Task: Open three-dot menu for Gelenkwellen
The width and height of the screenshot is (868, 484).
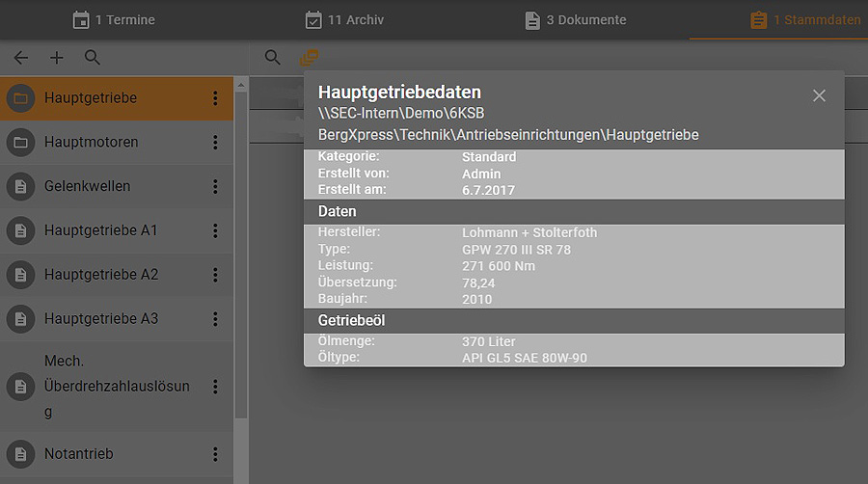Action: (x=215, y=186)
